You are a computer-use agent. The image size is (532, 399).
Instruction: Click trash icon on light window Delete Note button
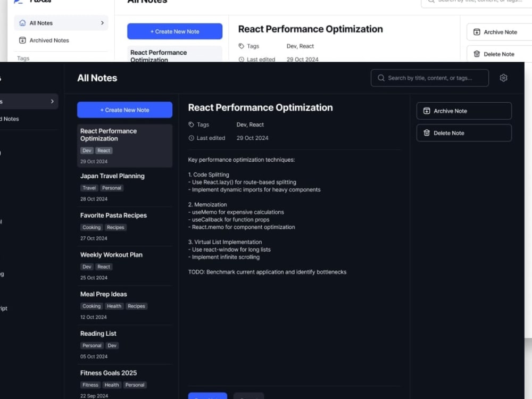[x=477, y=54]
